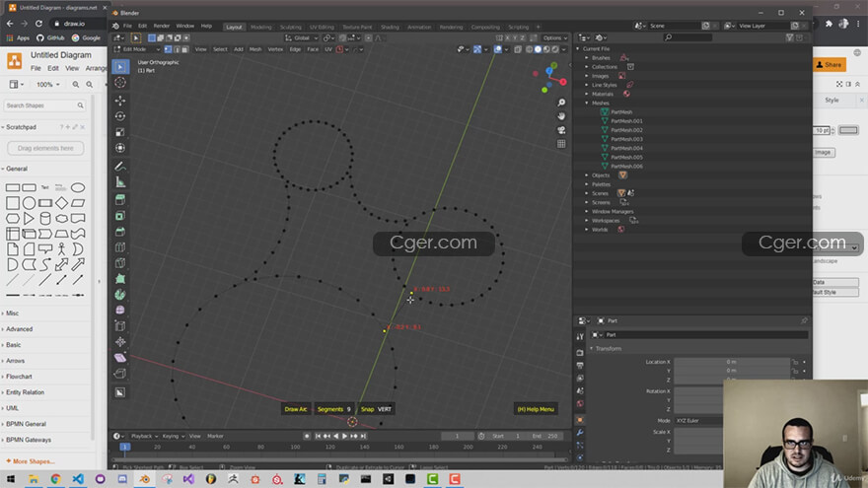Viewport: 868px width, 488px height.
Task: Select the Inset Faces tool
Action: 120,216
